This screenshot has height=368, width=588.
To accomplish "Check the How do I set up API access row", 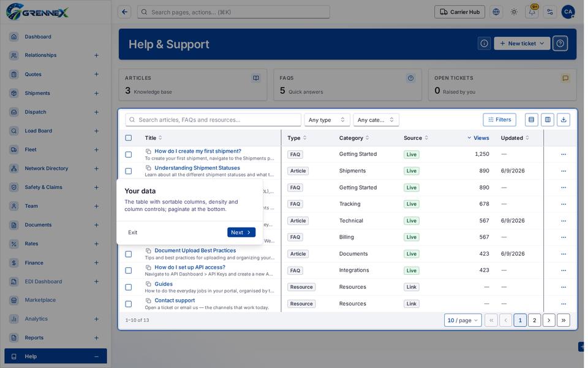I will (x=128, y=270).
